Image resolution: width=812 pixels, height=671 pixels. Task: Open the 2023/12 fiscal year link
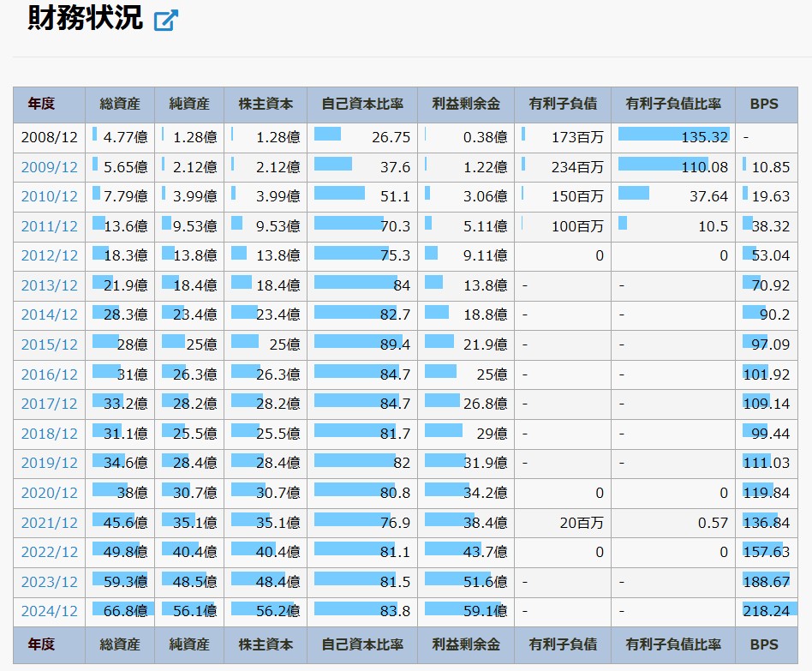coord(49,582)
